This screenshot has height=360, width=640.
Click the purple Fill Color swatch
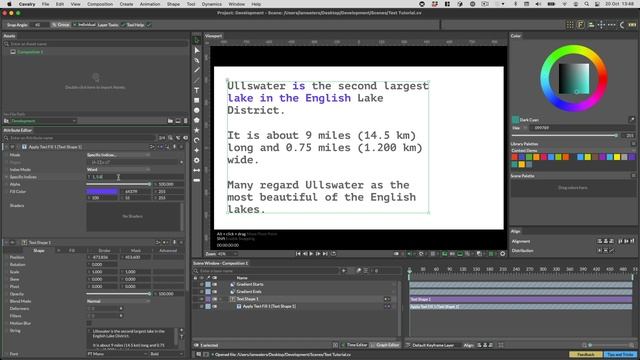pos(102,191)
